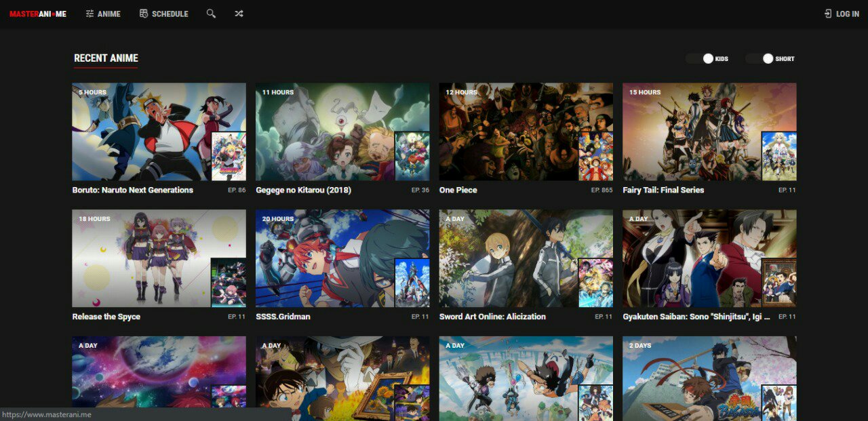Open the Detective Conan artwork card
This screenshot has height=421, width=868.
click(342, 378)
